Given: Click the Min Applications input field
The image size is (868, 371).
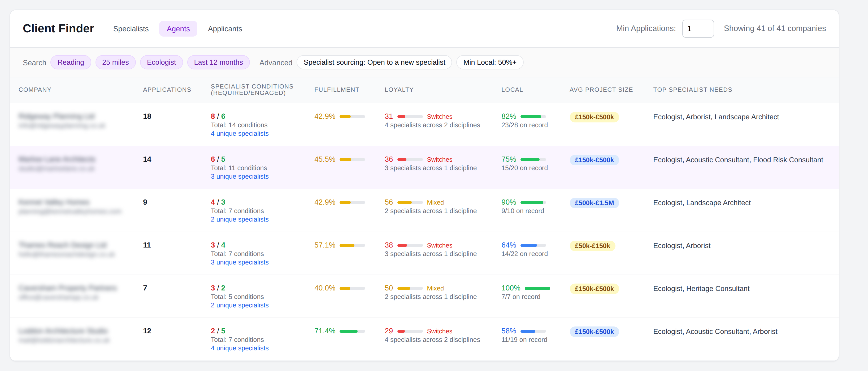Looking at the screenshot, I should (x=698, y=29).
